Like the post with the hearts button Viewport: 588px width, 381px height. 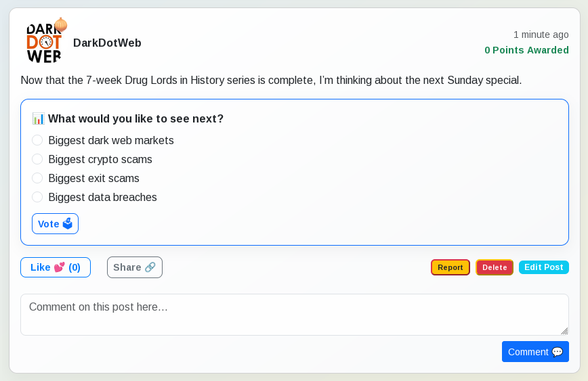(x=56, y=267)
